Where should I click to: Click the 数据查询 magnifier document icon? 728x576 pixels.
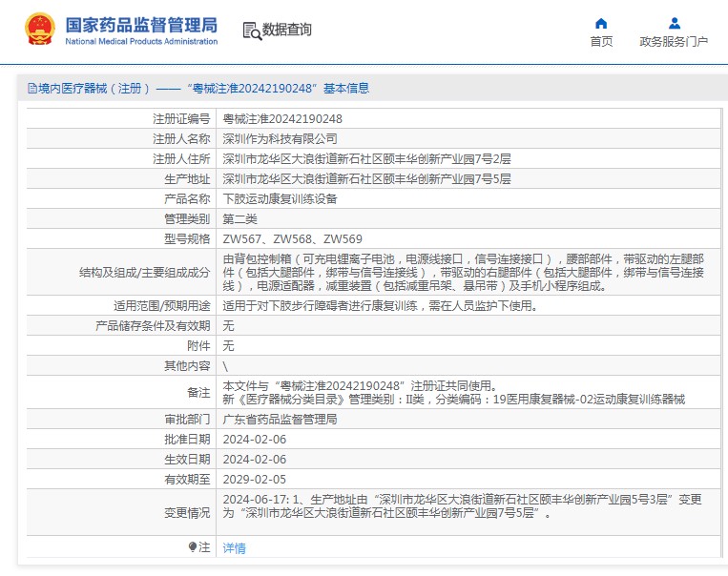(252, 31)
